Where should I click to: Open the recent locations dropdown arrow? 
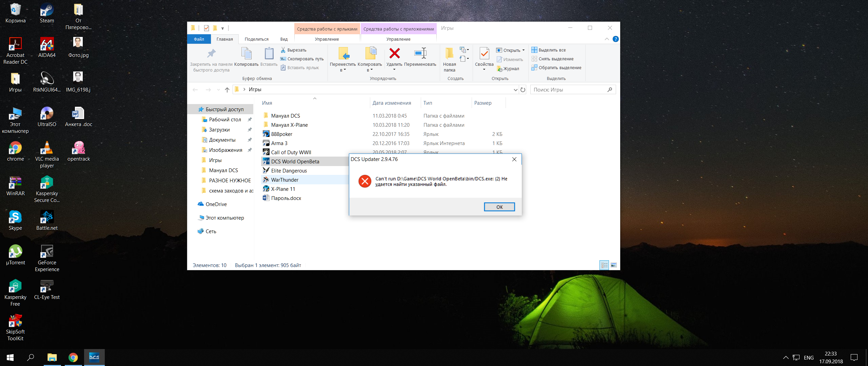(218, 90)
